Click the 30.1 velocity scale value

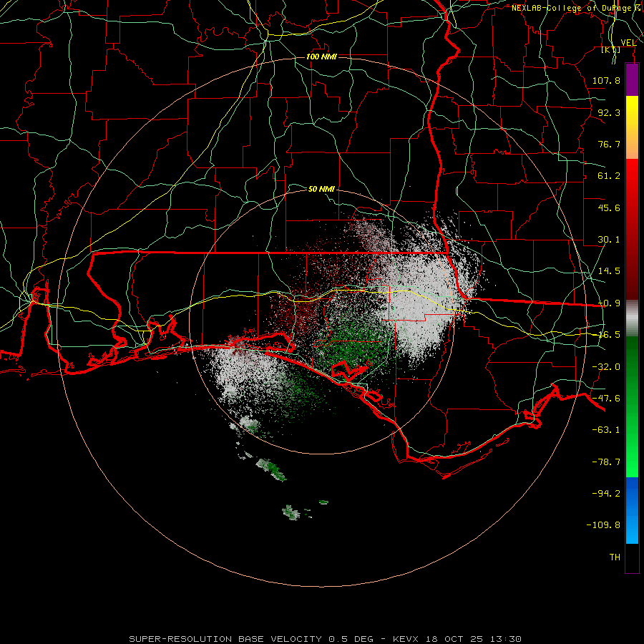point(609,240)
